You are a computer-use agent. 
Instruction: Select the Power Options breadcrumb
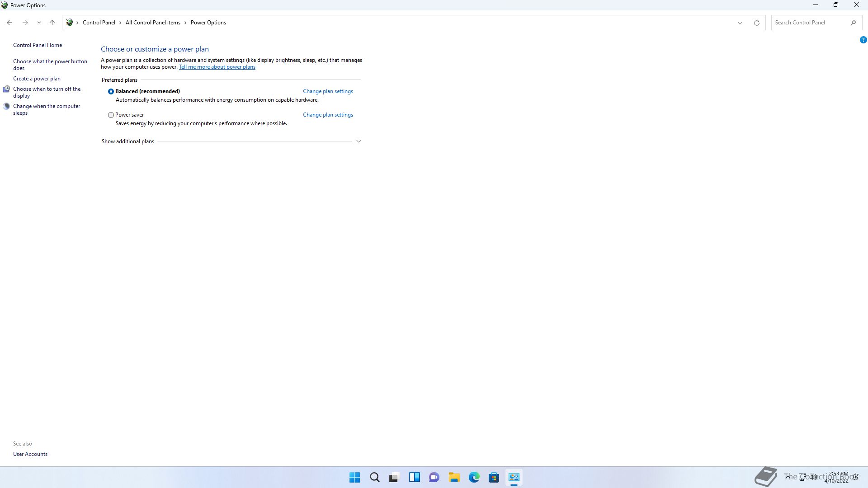click(x=208, y=23)
